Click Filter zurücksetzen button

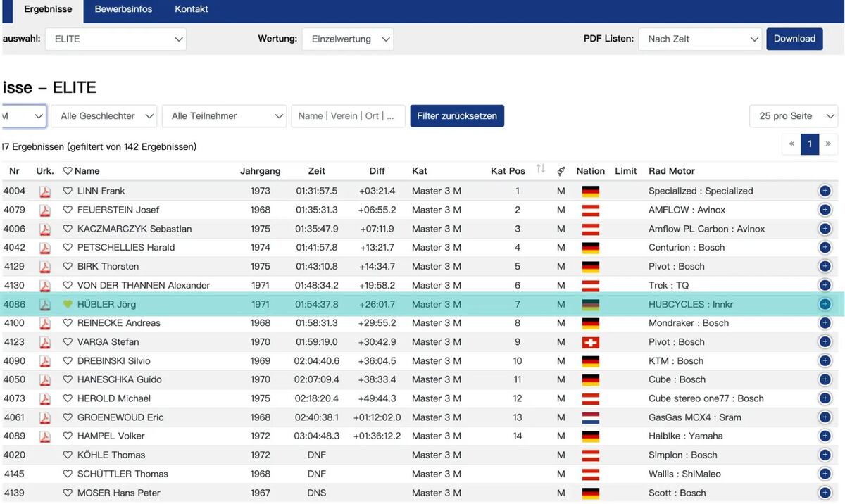[457, 116]
